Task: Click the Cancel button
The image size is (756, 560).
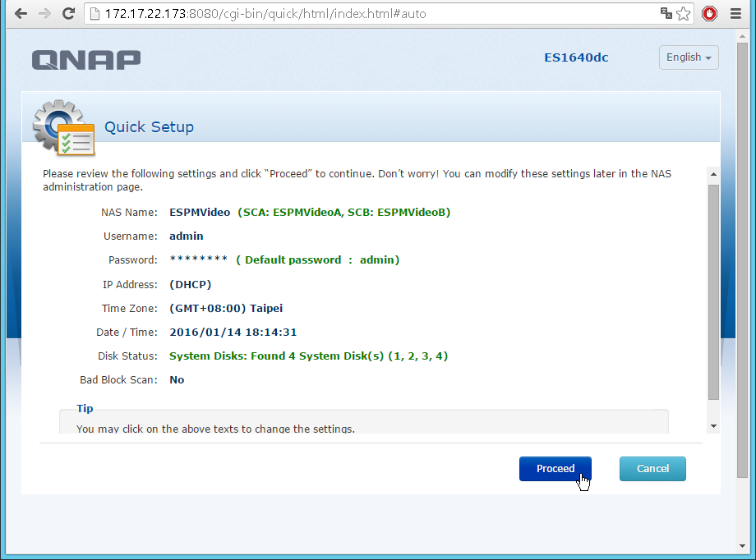Action: [652, 469]
